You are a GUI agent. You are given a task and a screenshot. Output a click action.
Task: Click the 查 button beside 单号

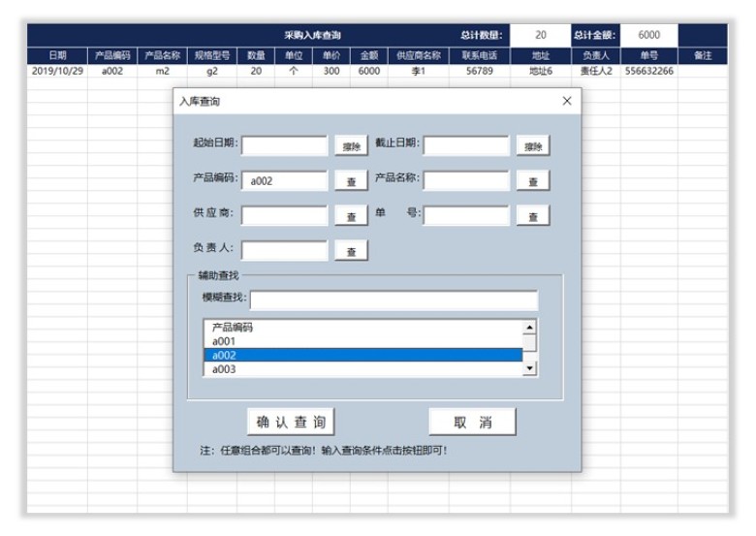[533, 216]
